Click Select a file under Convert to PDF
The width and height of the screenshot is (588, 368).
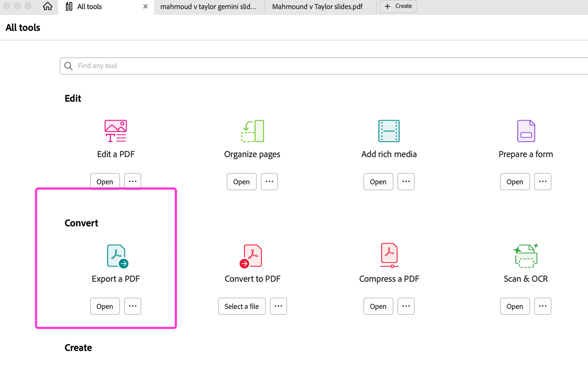[242, 306]
